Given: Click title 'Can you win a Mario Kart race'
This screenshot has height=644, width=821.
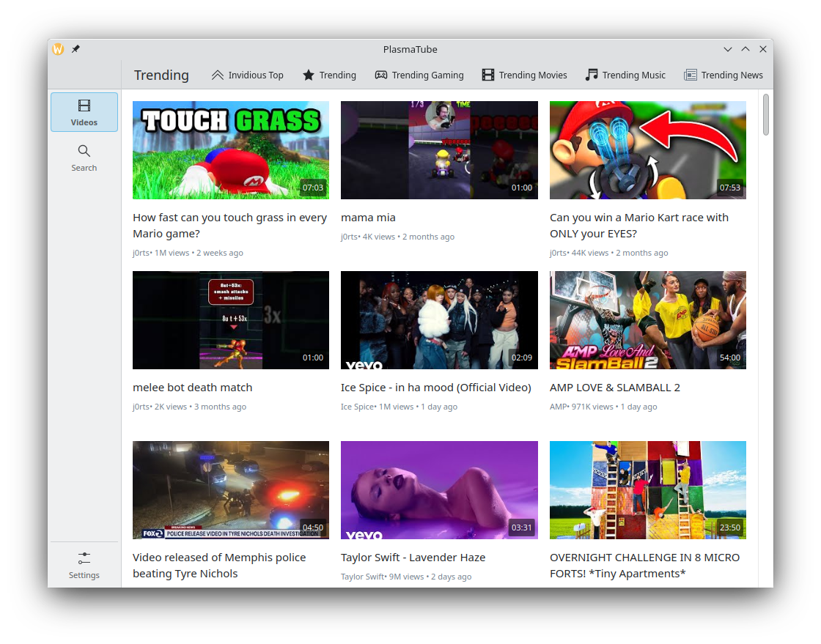Looking at the screenshot, I should tap(639, 226).
